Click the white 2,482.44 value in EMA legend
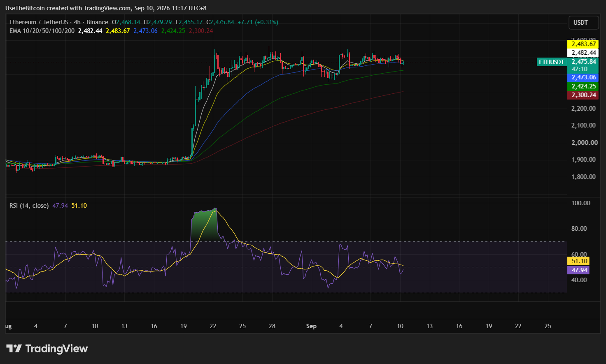Screen dimensions: 606x364 tap(90, 31)
